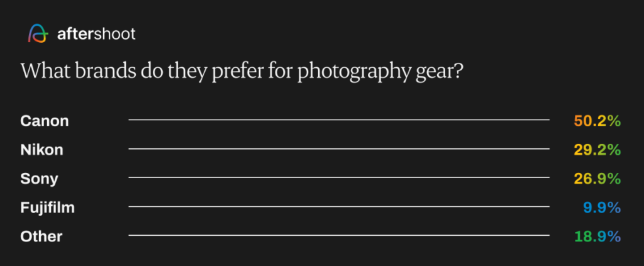The image size is (644, 266).
Task: Click the horizontal line in Sony row
Action: [339, 178]
